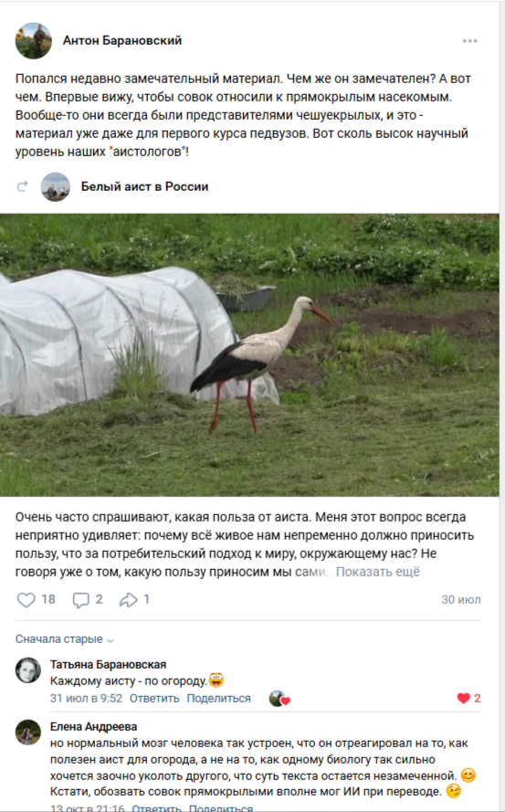Open Елена Андреева's avatar

tap(28, 733)
